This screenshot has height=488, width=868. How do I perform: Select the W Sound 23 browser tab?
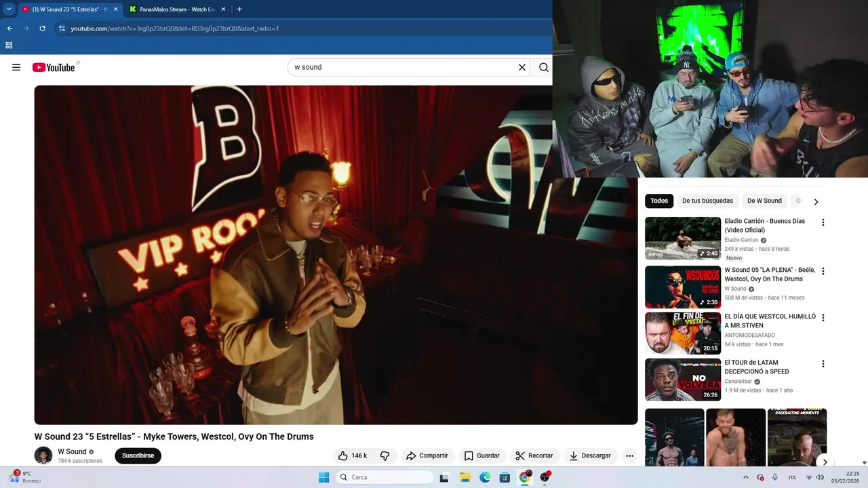click(69, 9)
